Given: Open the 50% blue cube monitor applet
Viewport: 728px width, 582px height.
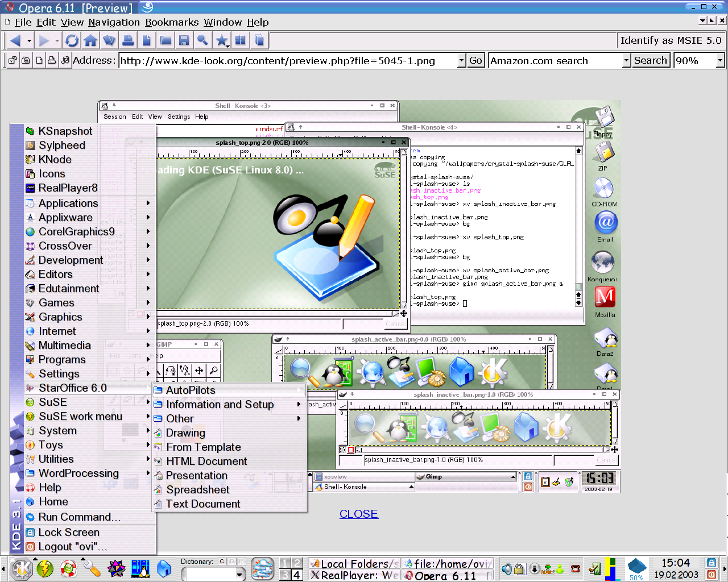Looking at the screenshot, I should tap(636, 568).
